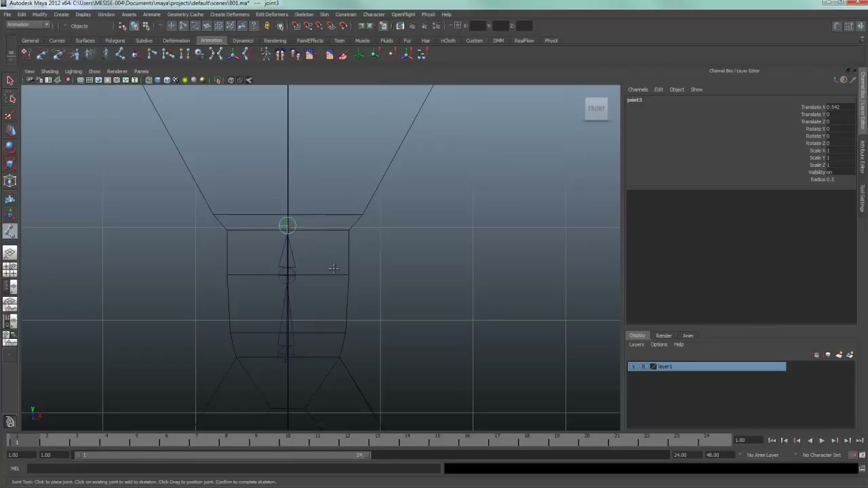Click the time slider at frame 10
The width and height of the screenshot is (868, 488).
tap(288, 441)
